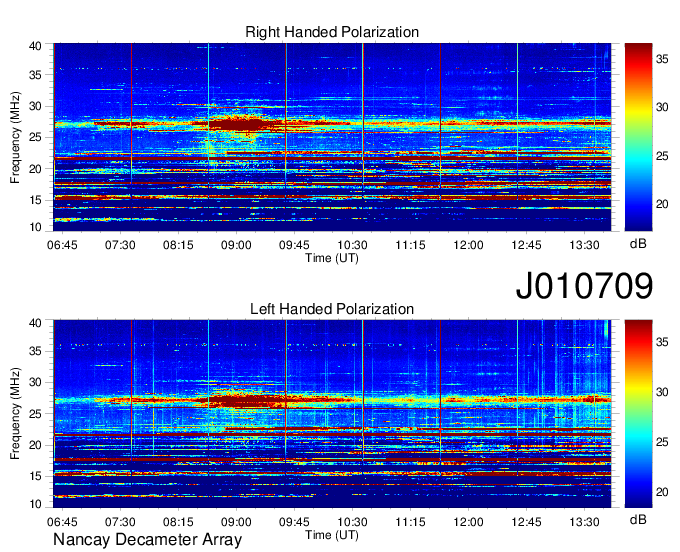Click the 10 frequency tick of the bottom plot
This screenshot has width=680, height=552.
(x=35, y=504)
